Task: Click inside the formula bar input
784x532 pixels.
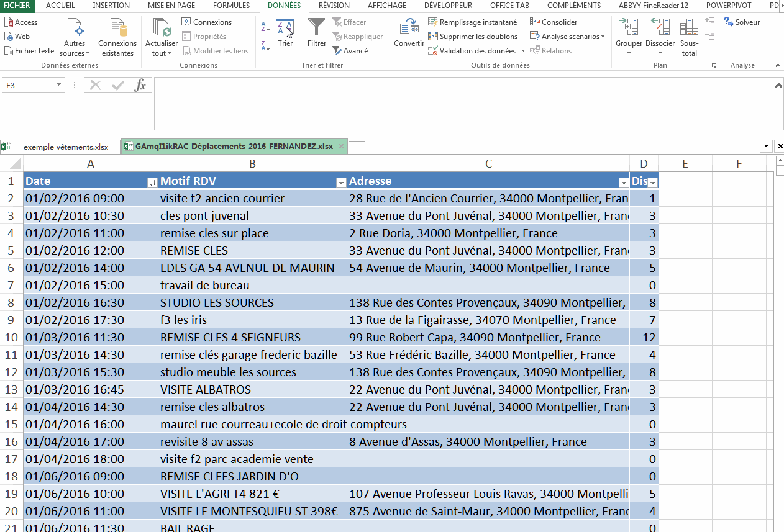Action: click(460, 102)
